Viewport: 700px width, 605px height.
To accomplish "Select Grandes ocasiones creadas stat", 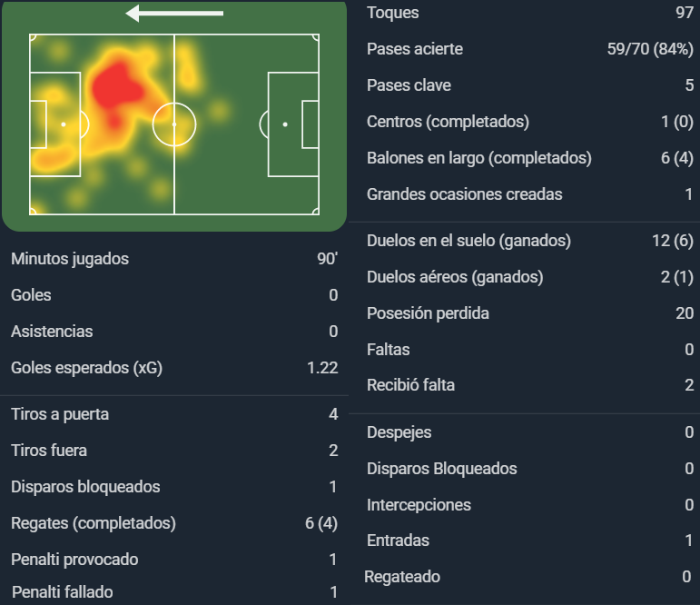I will 530,194.
